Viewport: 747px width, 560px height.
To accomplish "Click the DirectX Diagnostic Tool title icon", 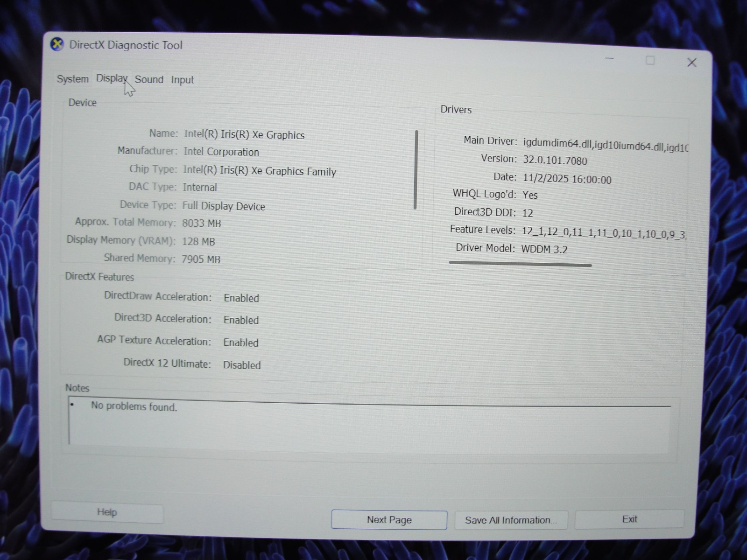I will point(57,44).
